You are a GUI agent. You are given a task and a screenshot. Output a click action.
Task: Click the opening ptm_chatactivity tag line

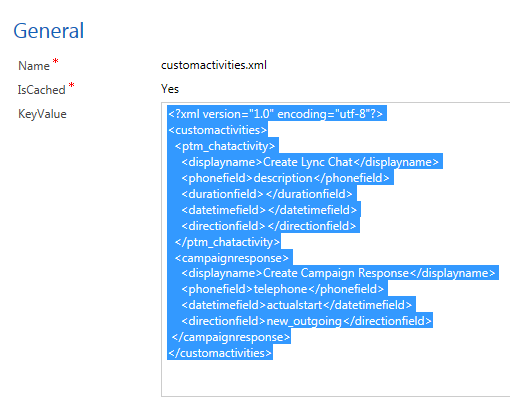pos(225,146)
